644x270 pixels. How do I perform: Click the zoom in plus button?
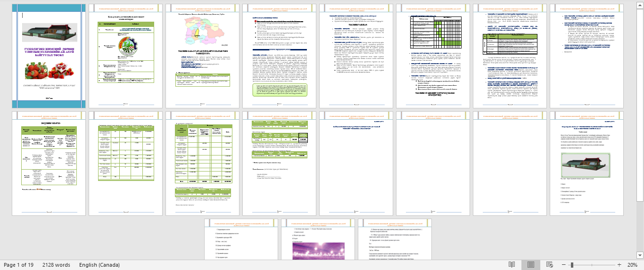(x=619, y=265)
